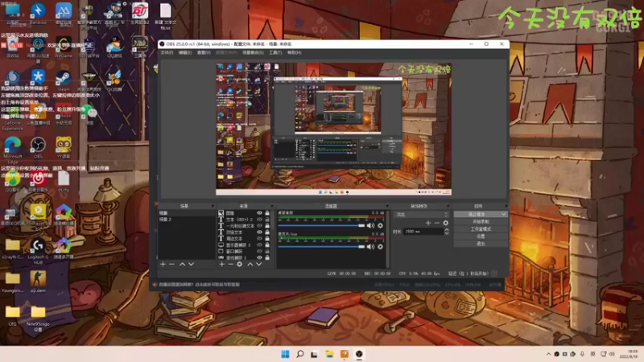Open the 停止推流 button dropdown arrow
The image size is (644, 362).
tap(504, 214)
